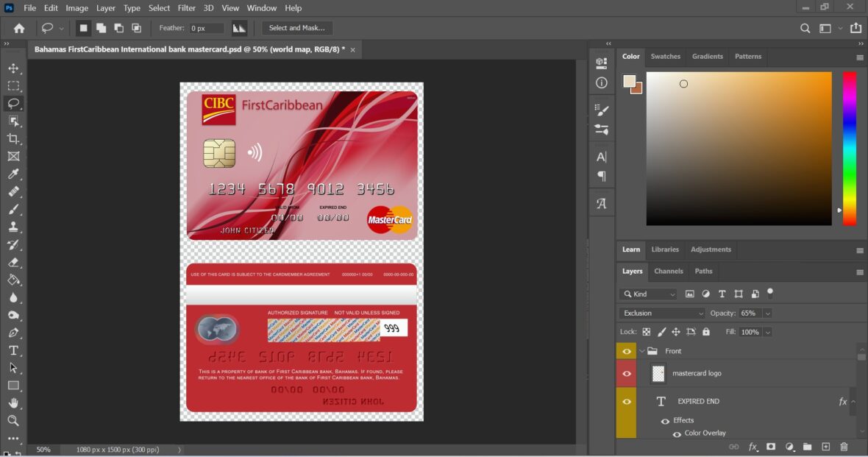Screen dimensions: 868x457
Task: Switch to the Adjustments tab
Action: (711, 249)
